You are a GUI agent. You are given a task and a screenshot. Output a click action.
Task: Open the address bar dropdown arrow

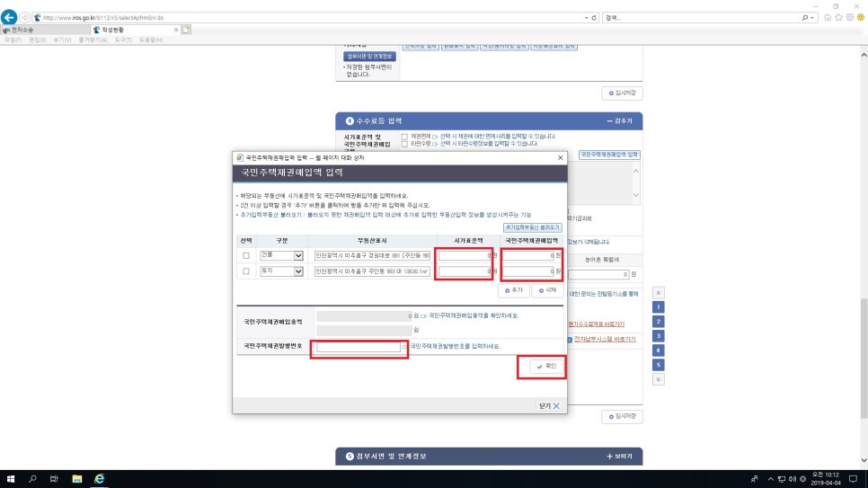[586, 18]
